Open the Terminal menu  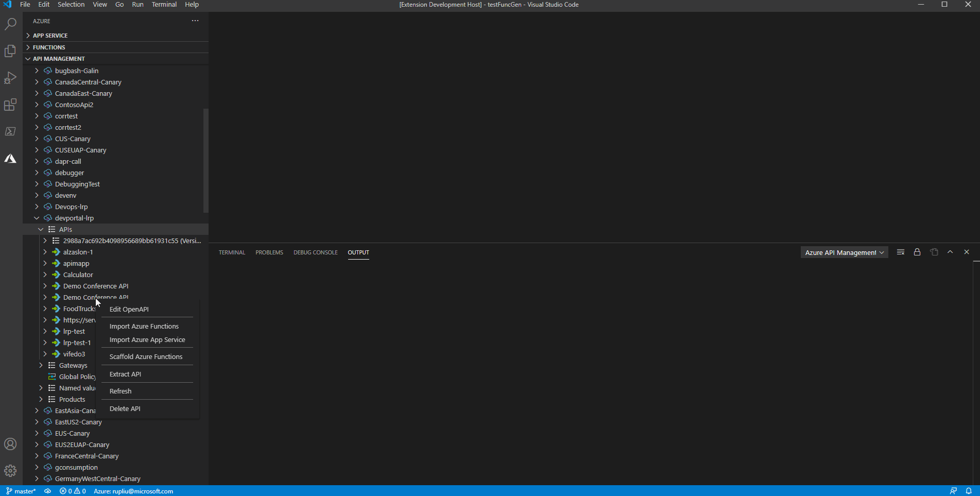click(164, 5)
